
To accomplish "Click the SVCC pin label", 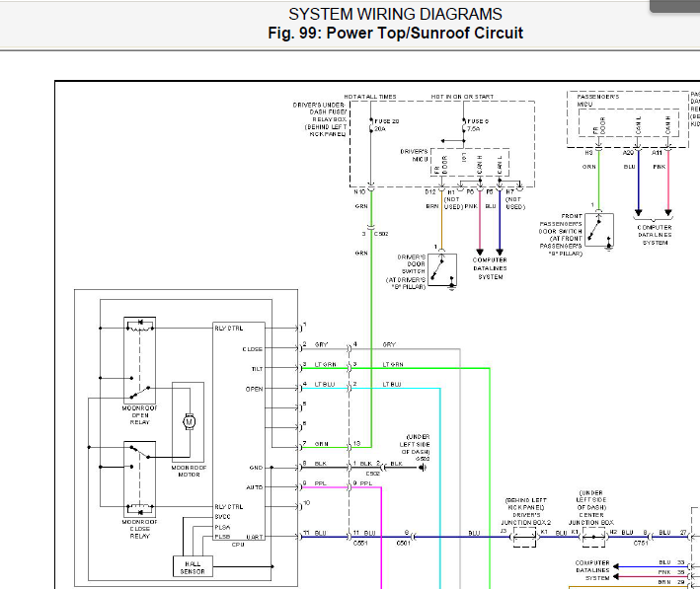I will [x=222, y=517].
